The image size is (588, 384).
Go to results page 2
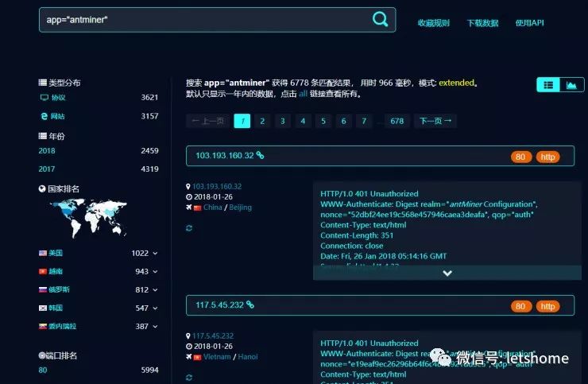(262, 121)
